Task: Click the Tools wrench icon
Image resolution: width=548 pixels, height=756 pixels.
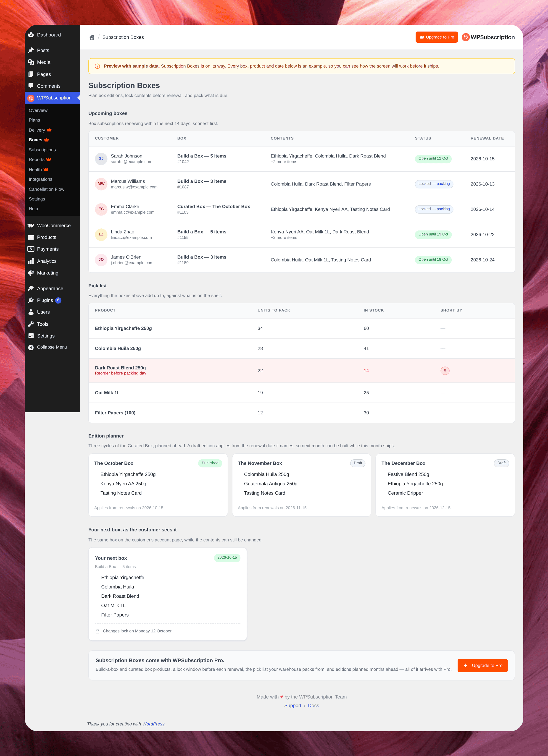Action: 31,324
